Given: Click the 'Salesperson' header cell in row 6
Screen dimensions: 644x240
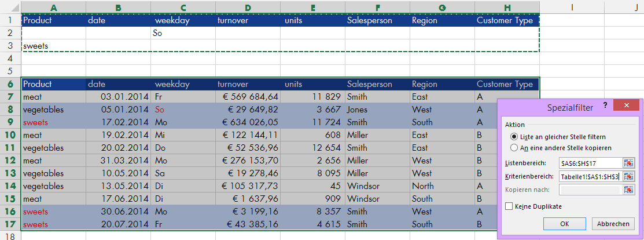Looking at the screenshot, I should [x=377, y=84].
